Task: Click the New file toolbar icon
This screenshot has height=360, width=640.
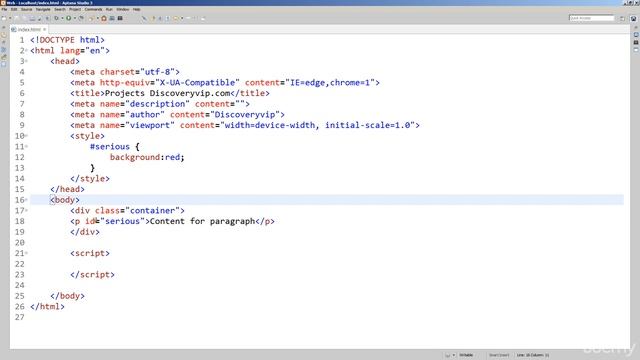Action: 4,18
